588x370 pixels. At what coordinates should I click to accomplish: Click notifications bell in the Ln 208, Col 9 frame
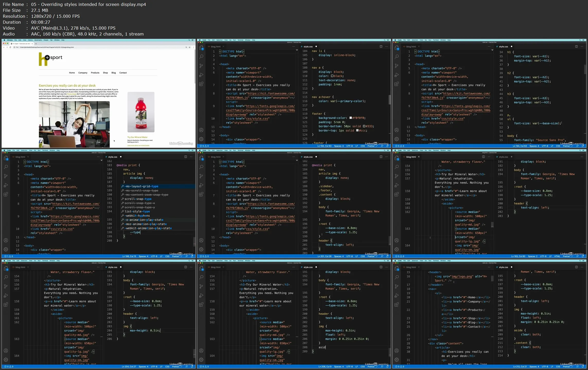pyautogui.click(x=387, y=367)
